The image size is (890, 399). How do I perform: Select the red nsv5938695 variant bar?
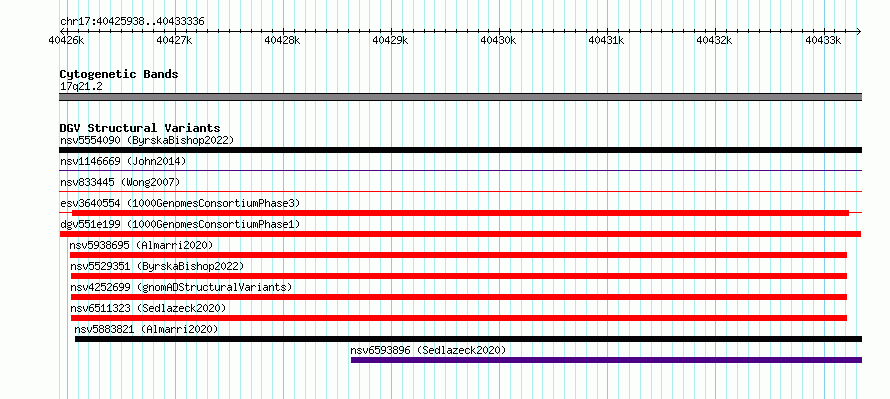point(458,255)
